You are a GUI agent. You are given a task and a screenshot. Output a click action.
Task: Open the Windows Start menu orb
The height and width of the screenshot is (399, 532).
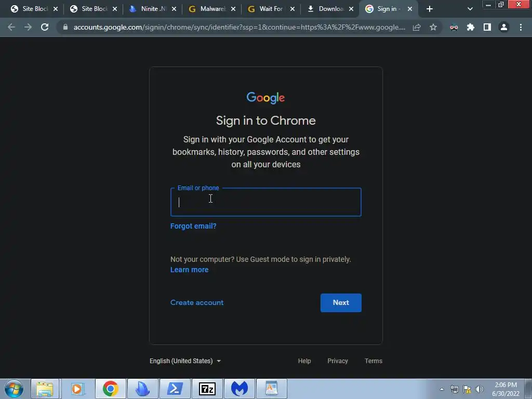[x=14, y=389]
